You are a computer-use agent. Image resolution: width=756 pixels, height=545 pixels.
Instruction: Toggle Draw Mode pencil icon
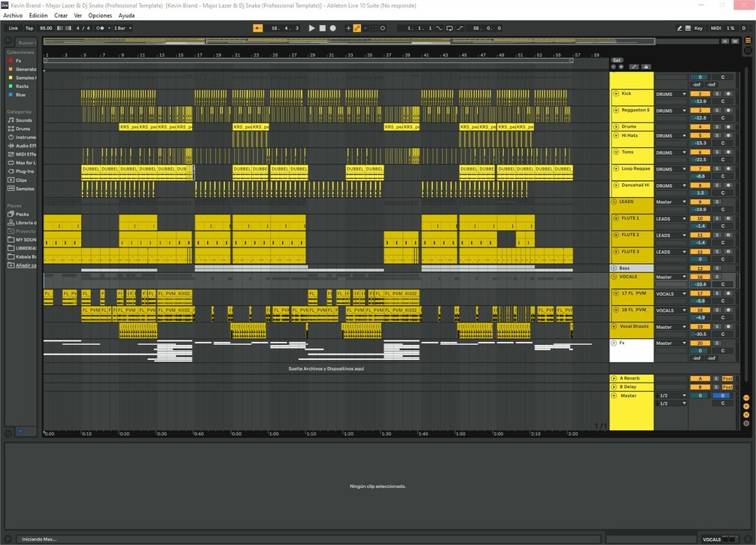click(x=679, y=28)
